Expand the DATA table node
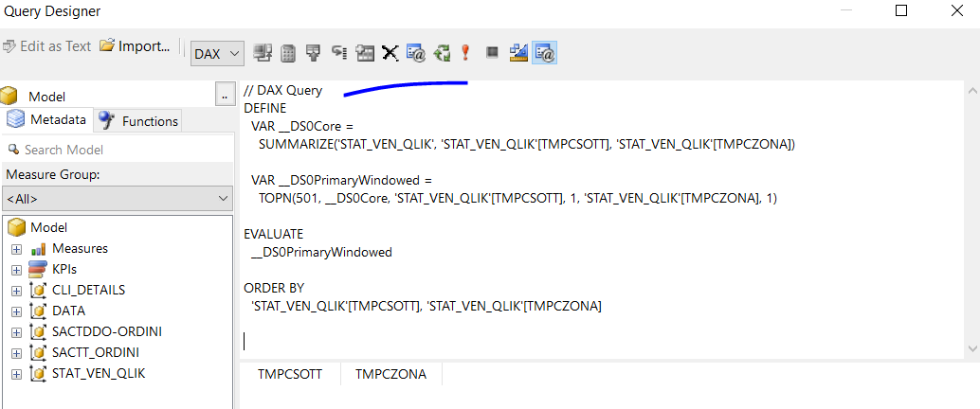 click(16, 311)
